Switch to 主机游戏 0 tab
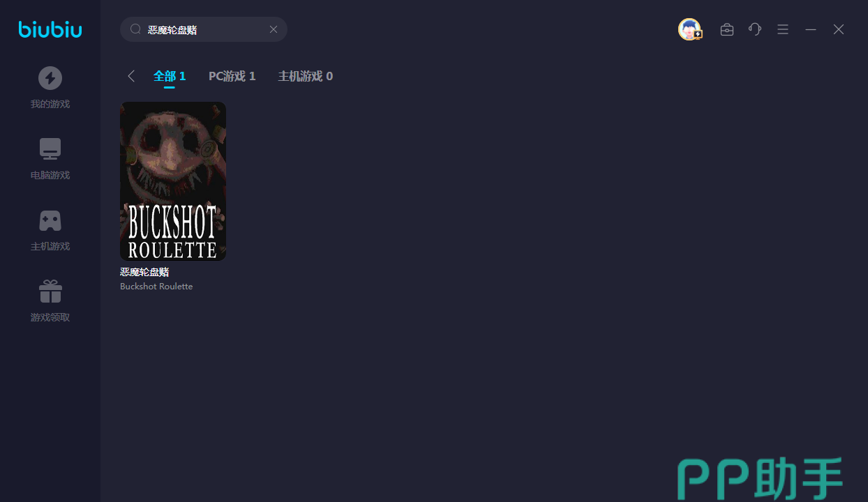 pos(306,76)
